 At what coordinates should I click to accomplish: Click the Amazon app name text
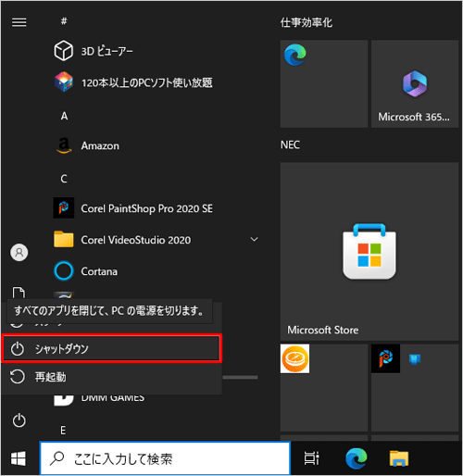tap(100, 145)
